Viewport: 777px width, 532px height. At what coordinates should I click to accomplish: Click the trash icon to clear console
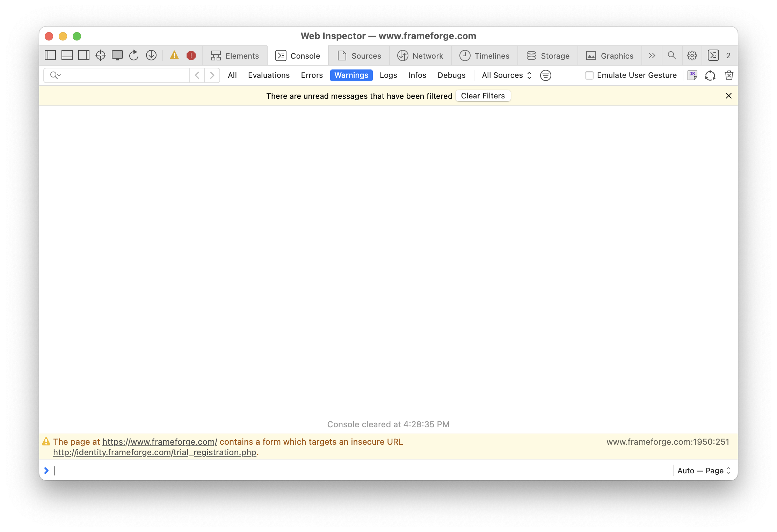[729, 75]
